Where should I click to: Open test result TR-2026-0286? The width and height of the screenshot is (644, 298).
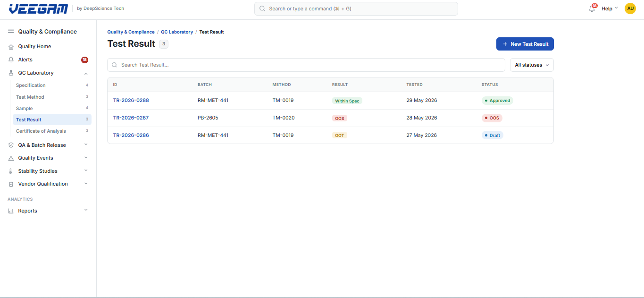point(131,136)
